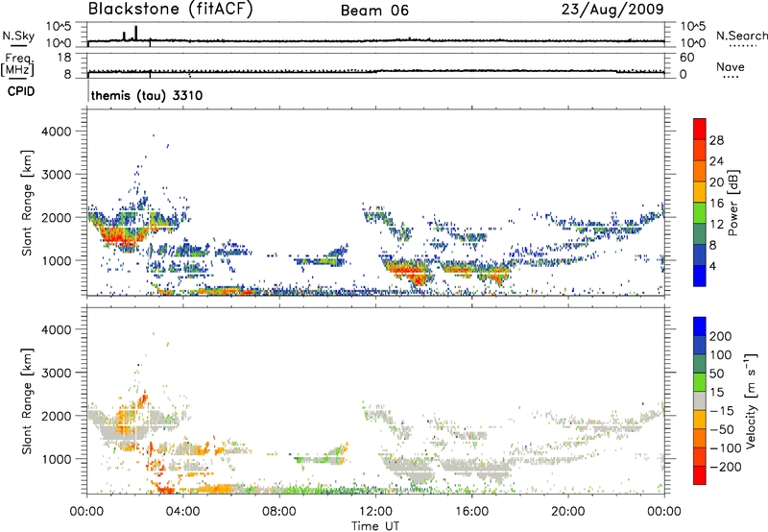This screenshot has width=768, height=532.
Task: Click the '4' tick on power colorbar
Action: [713, 266]
